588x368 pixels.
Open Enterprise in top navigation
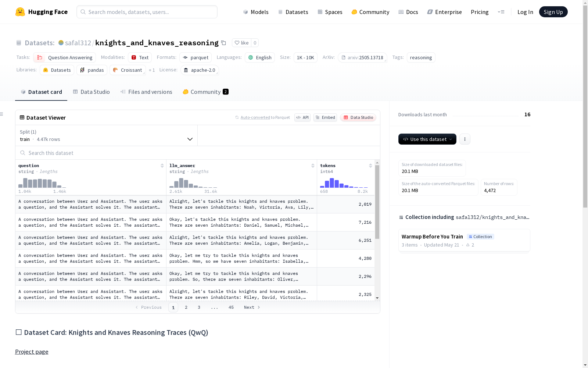445,12
